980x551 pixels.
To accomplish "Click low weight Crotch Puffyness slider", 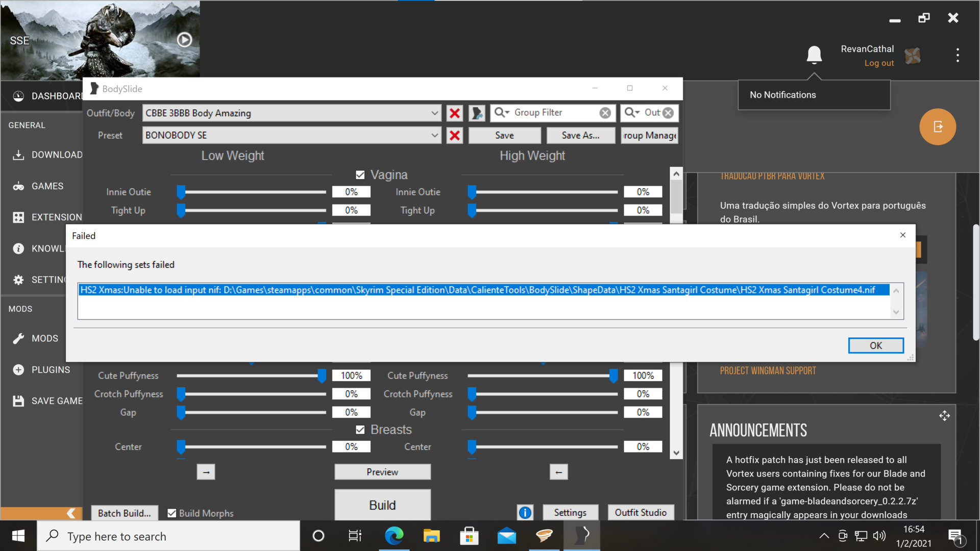I will pos(251,394).
